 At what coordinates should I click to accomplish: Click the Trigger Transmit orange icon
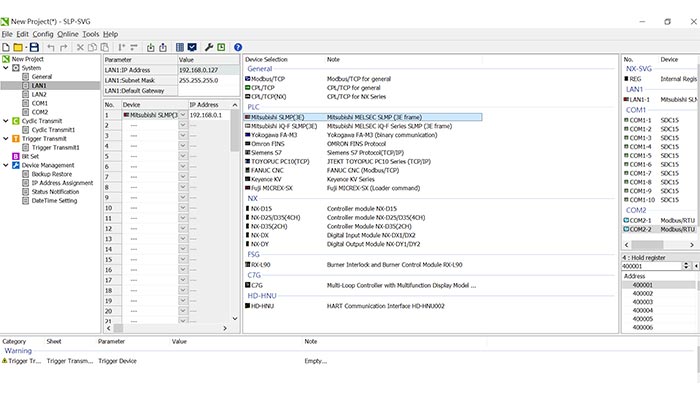click(x=14, y=138)
